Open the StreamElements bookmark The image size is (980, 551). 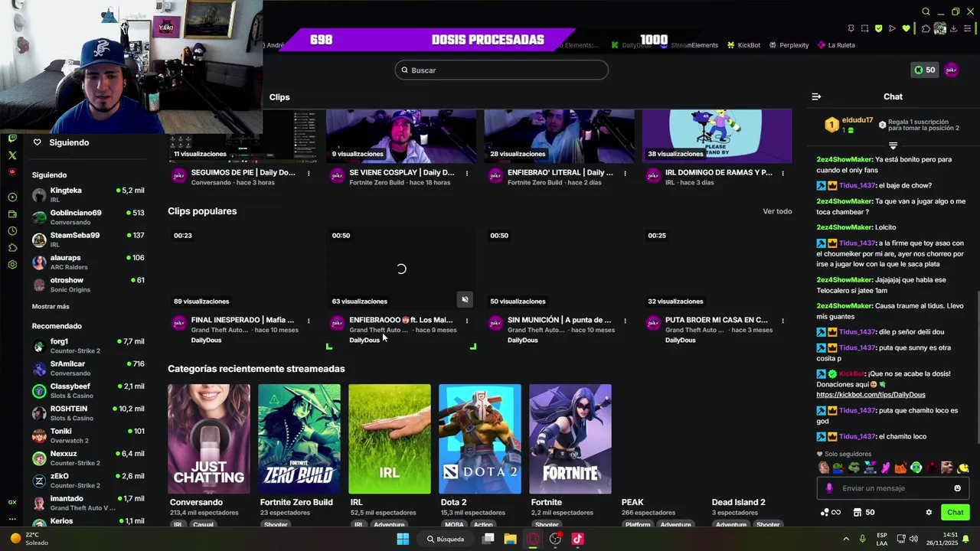(689, 45)
